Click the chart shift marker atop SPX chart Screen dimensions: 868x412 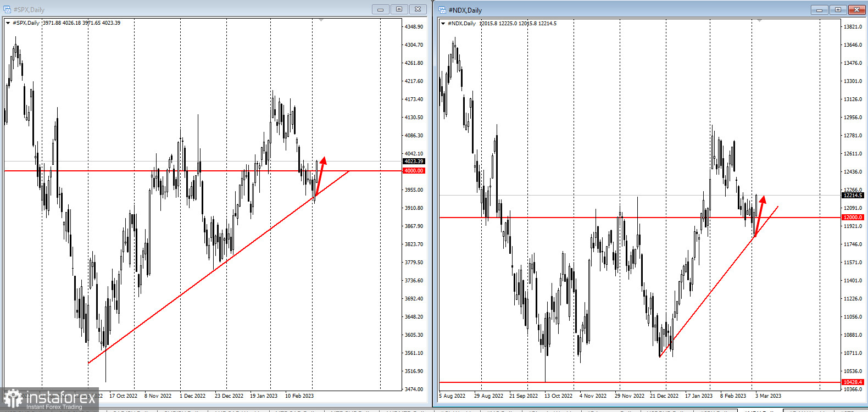pyautogui.click(x=321, y=20)
